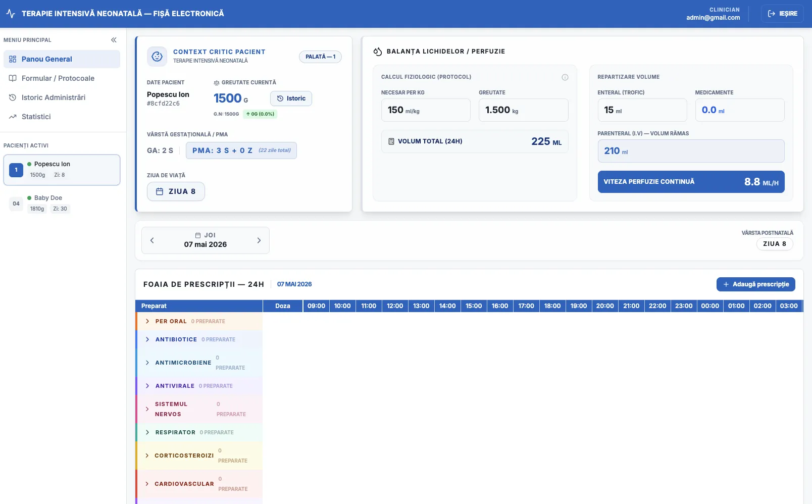Click the patient ID #8cfd22c6
812x504 pixels.
pos(163,104)
